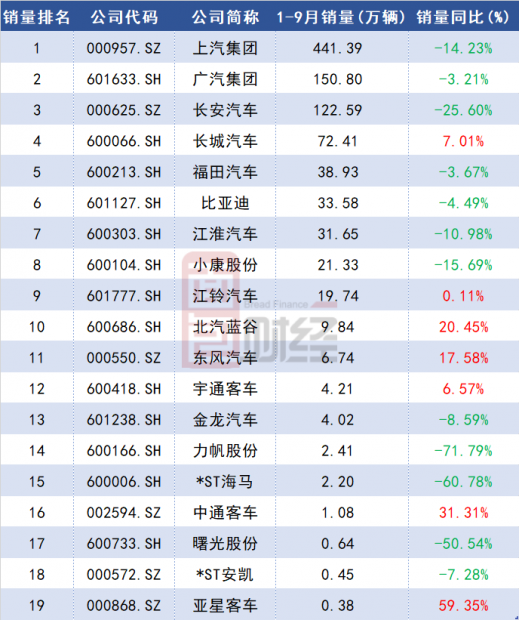Select the 北汽蓝谷 row name

tap(225, 327)
